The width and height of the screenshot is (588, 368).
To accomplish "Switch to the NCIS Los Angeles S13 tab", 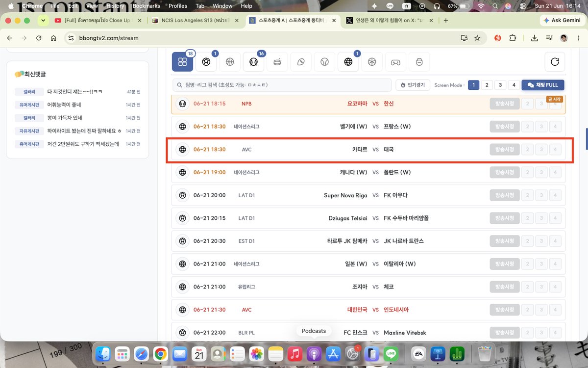I will [196, 21].
